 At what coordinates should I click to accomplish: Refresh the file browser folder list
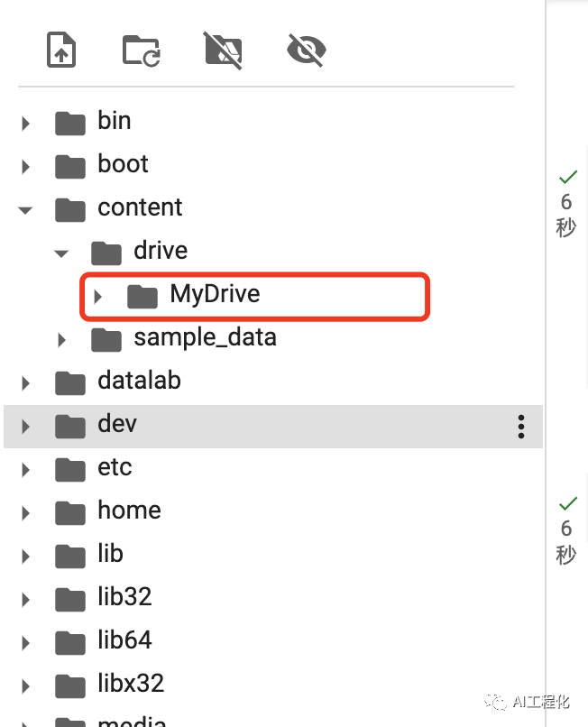coord(142,50)
